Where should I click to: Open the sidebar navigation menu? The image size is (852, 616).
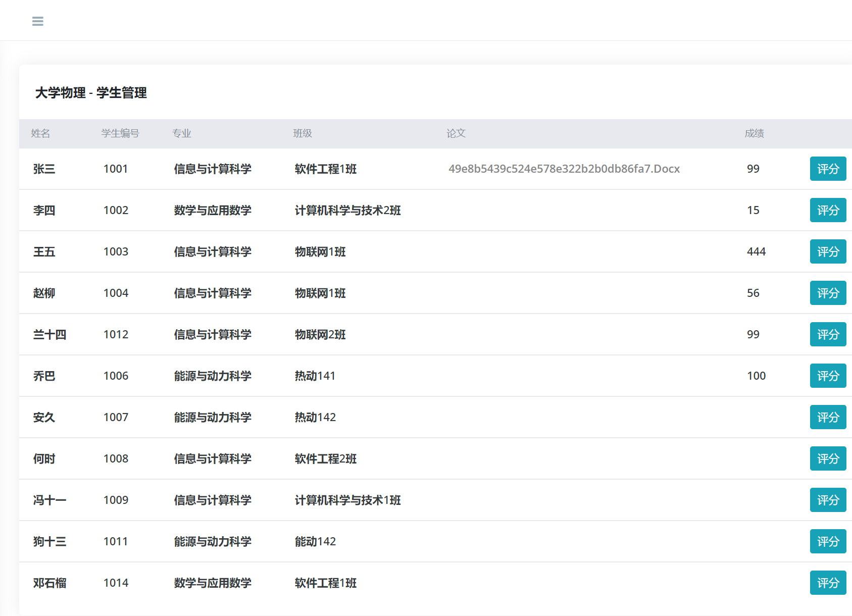click(37, 21)
